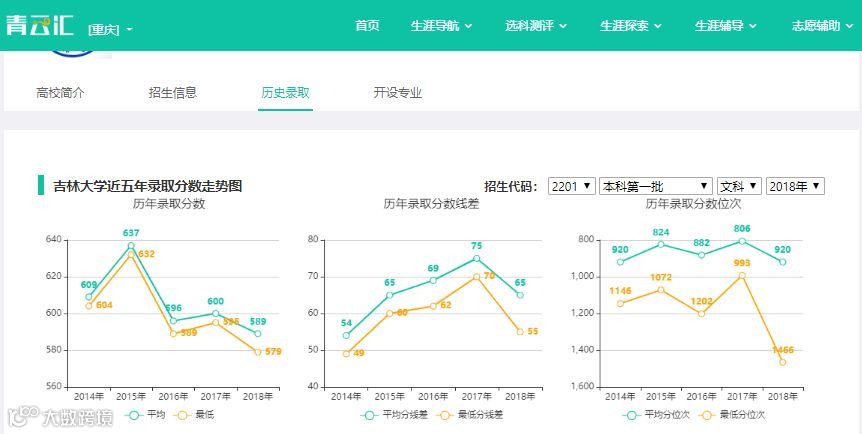This screenshot has height=434, width=862.
Task: Open the 2018年 year dropdown
Action: click(795, 186)
